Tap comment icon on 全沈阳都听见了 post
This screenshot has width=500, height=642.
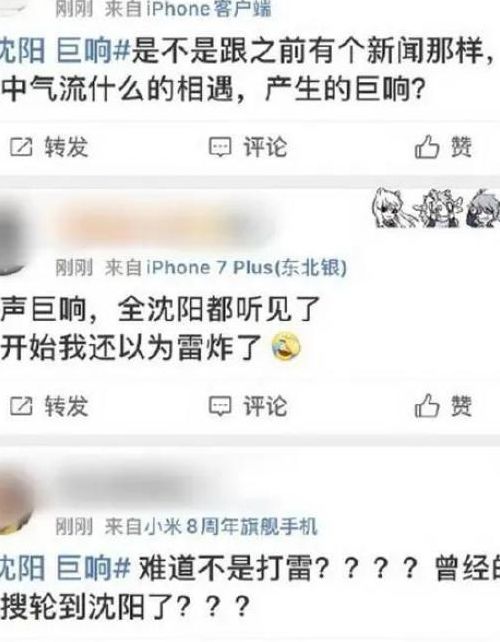click(220, 406)
